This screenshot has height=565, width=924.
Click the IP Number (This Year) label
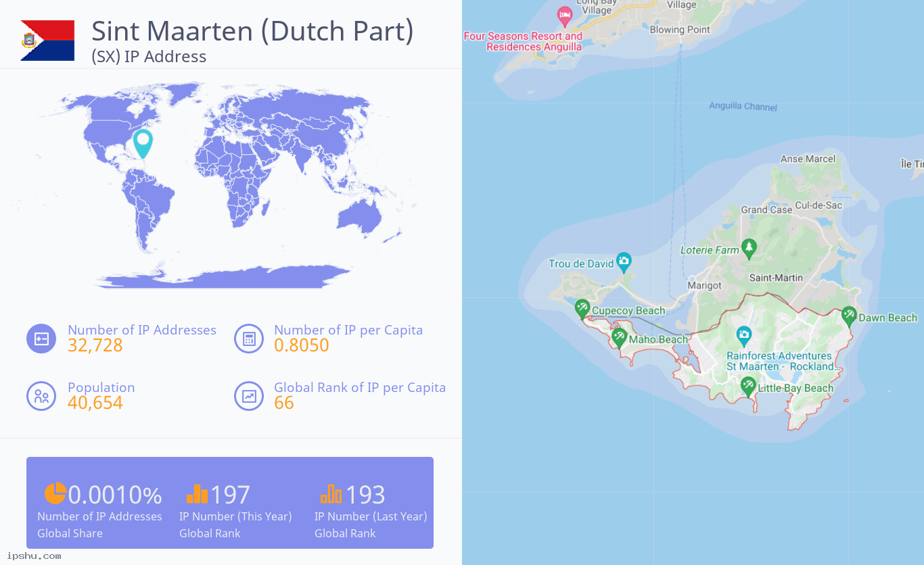tap(235, 516)
